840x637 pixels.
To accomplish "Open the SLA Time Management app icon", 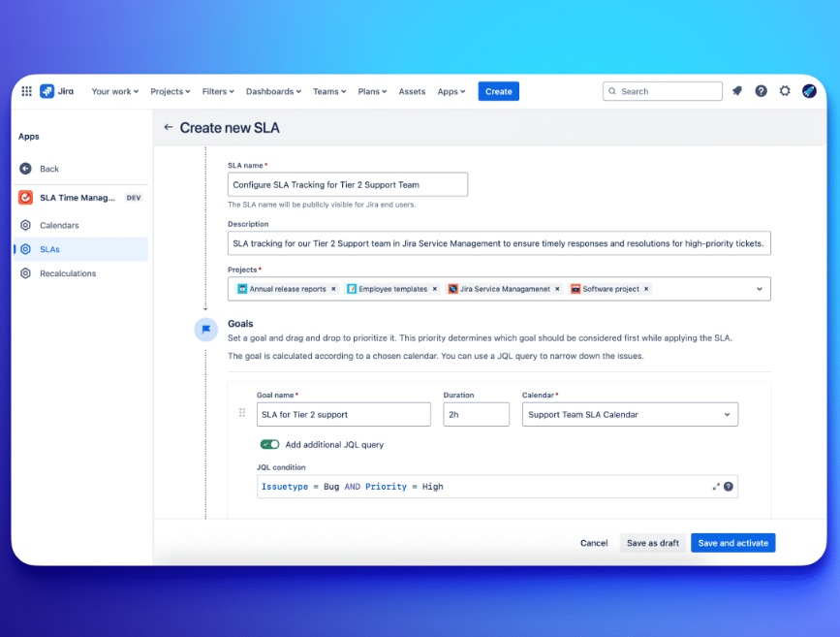I will (24, 197).
